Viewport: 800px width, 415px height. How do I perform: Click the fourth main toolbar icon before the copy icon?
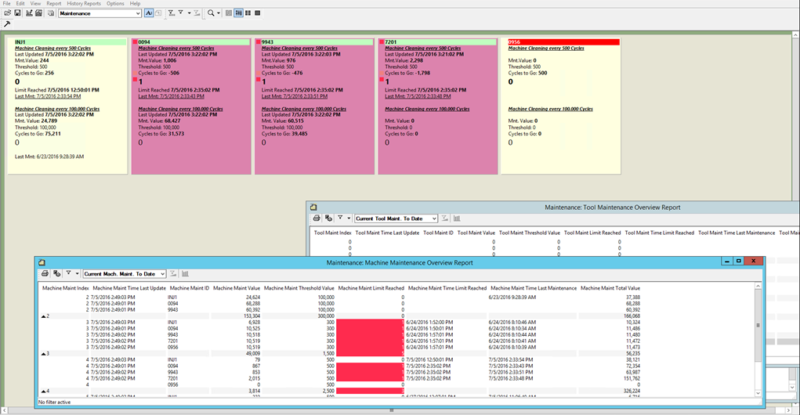(38, 13)
